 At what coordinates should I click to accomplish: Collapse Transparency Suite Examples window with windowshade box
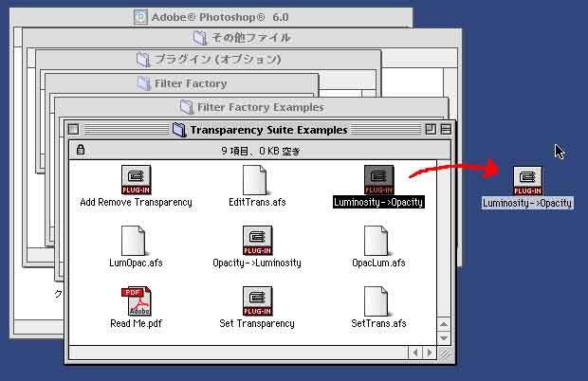446,129
